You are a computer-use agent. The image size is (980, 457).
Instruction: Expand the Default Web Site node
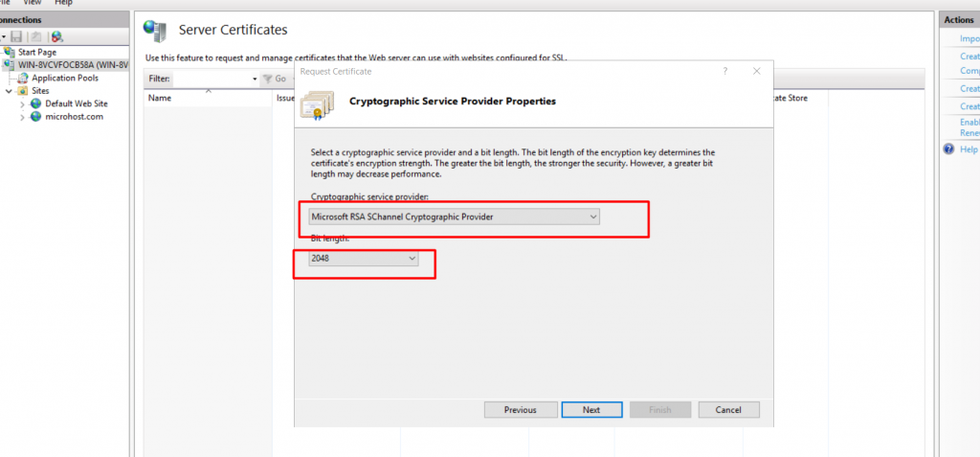click(23, 103)
